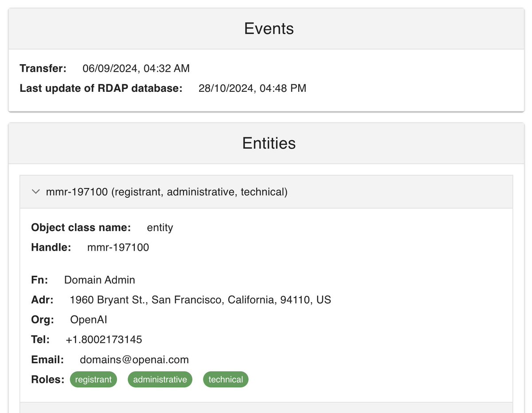This screenshot has width=532, height=413.
Task: Click the Handle: label
Action: 51,248
